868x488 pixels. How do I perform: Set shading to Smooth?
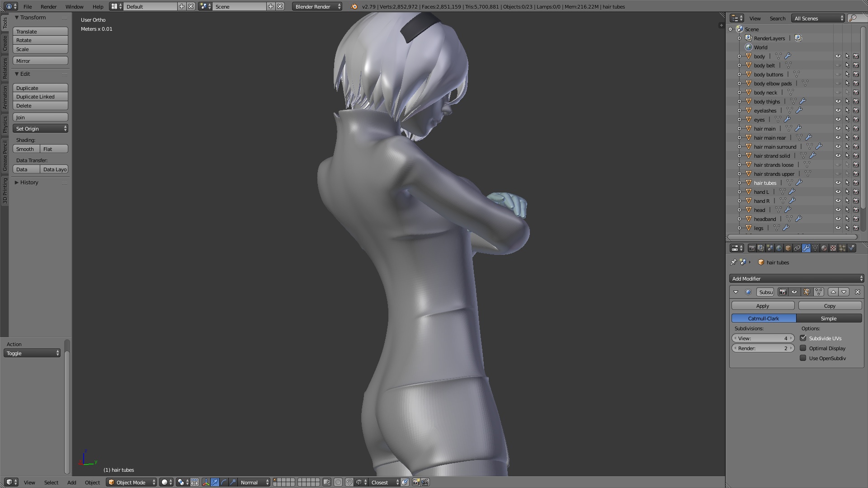pos(26,149)
